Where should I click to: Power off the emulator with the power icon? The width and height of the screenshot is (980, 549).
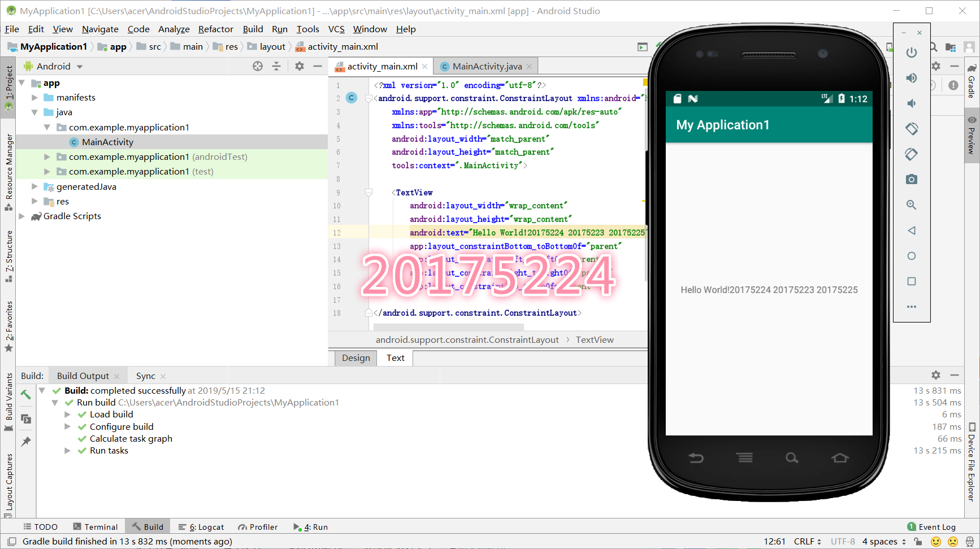[911, 53]
